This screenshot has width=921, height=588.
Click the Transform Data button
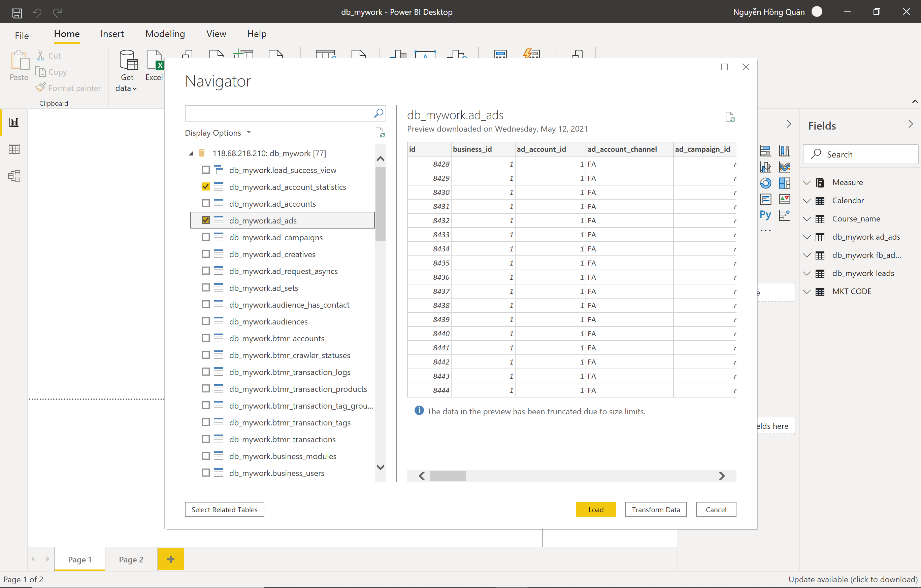point(656,509)
